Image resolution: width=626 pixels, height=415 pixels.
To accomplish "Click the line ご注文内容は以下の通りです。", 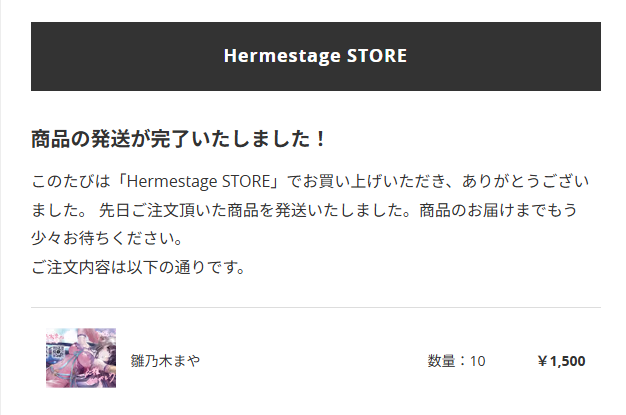I will [139, 267].
